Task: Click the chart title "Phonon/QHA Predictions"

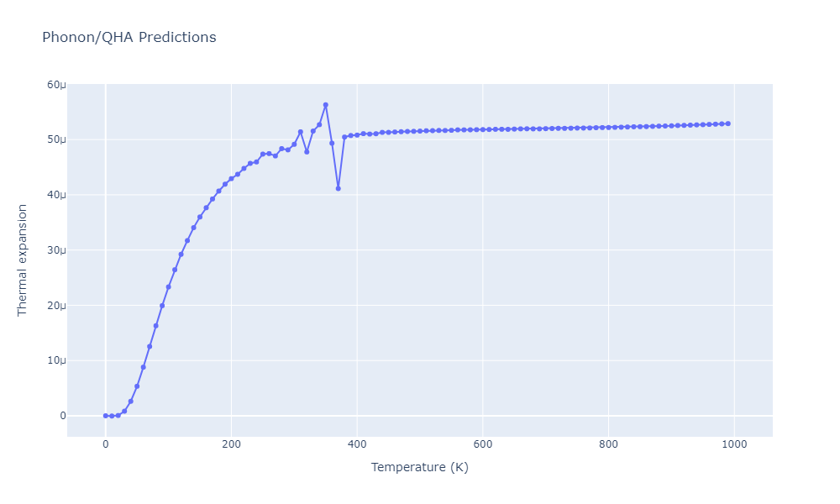Action: (129, 38)
